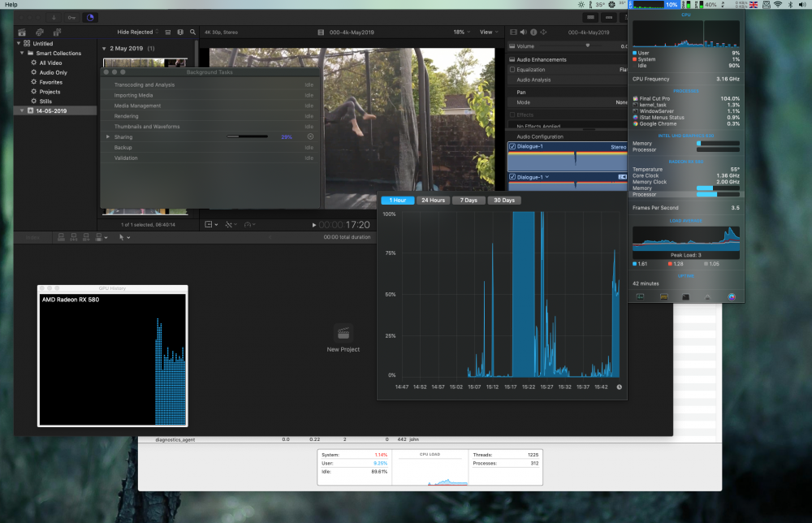This screenshot has width=812, height=523.
Task: Click the Append clip to storyline icon
Action: (x=86, y=237)
